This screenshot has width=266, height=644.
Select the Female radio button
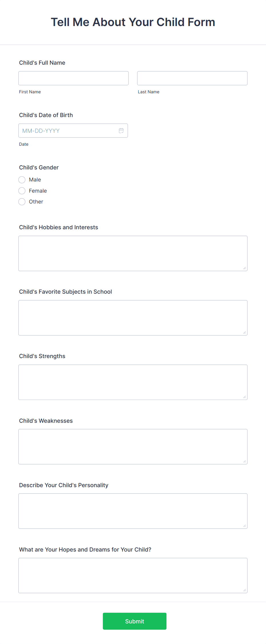(x=22, y=191)
